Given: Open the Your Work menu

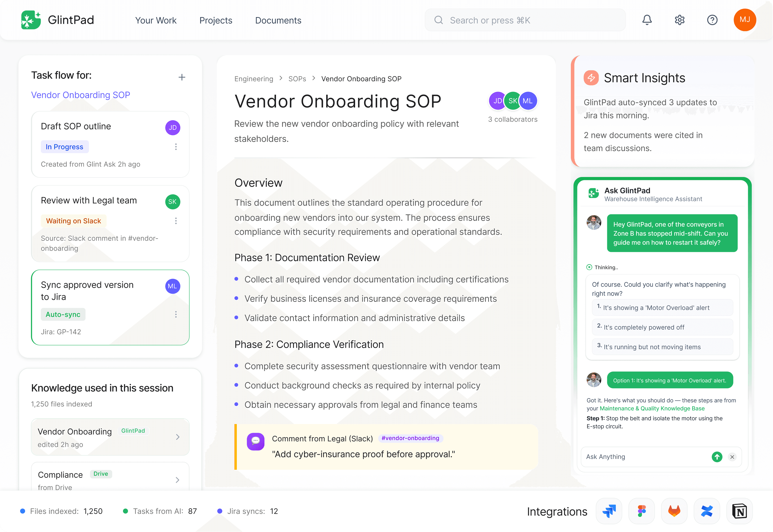Looking at the screenshot, I should pyautogui.click(x=156, y=20).
